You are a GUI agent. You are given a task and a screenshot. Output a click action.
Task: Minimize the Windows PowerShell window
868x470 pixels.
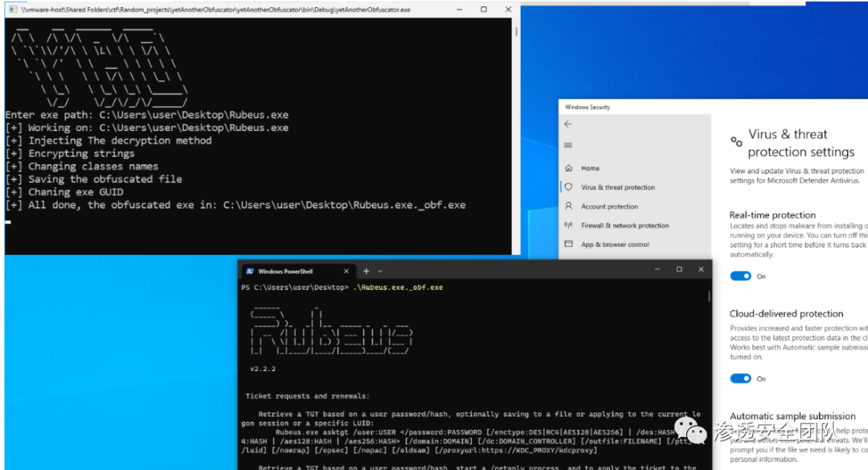(x=657, y=270)
